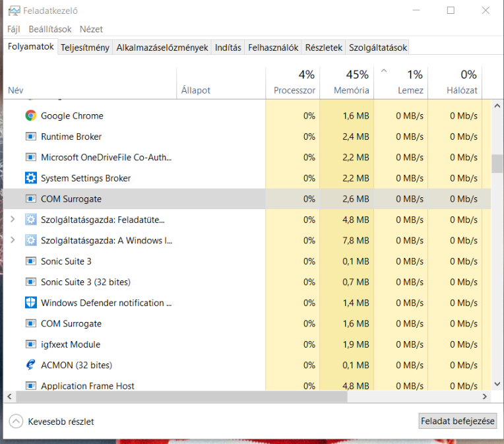The width and height of the screenshot is (504, 444).
Task: Click the Feladat befejezése button
Action: pos(457,421)
